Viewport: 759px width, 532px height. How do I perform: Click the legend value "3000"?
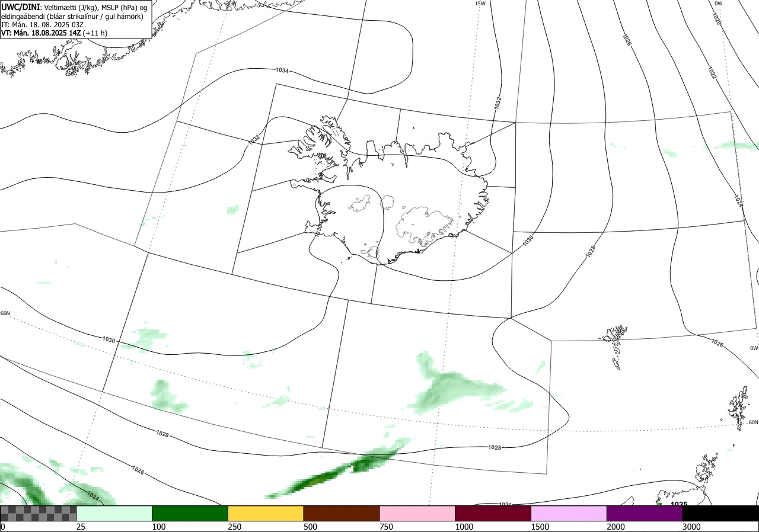[x=692, y=527]
